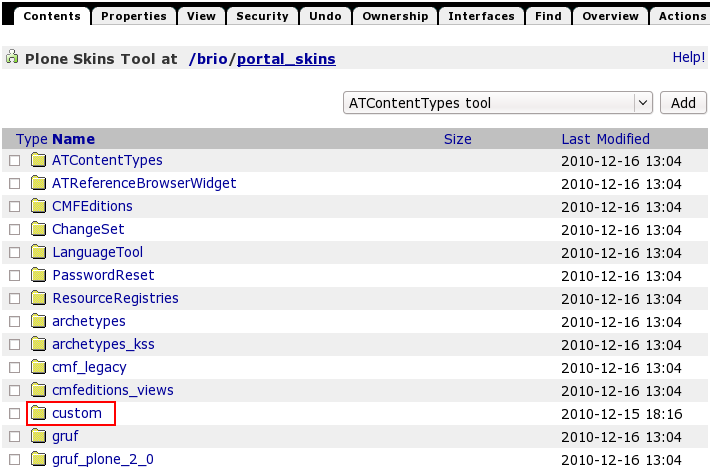Click the Plone Skins Tool icon in header

[x=12, y=57]
